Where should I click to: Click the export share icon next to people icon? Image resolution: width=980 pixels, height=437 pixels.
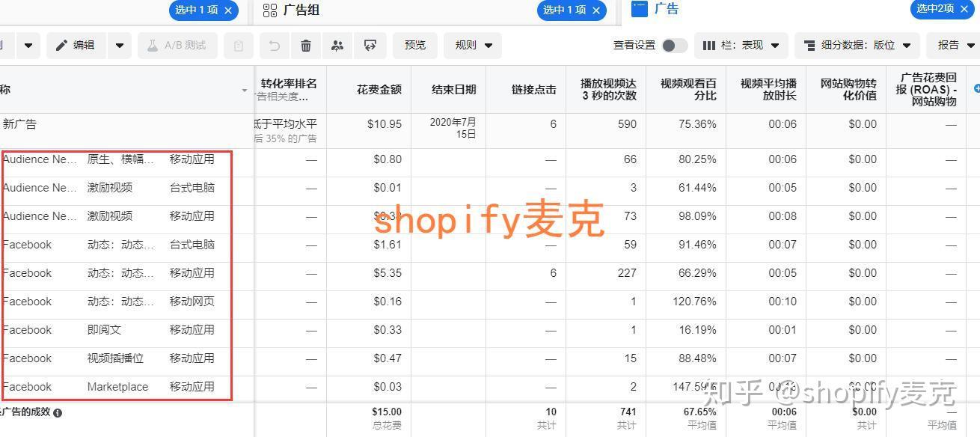370,46
